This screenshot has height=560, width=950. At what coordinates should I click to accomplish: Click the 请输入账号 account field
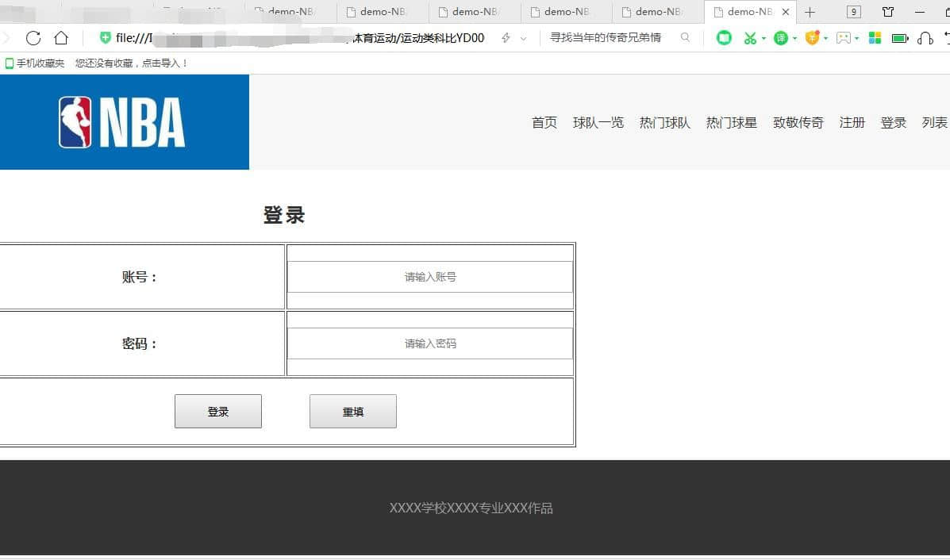tap(429, 277)
